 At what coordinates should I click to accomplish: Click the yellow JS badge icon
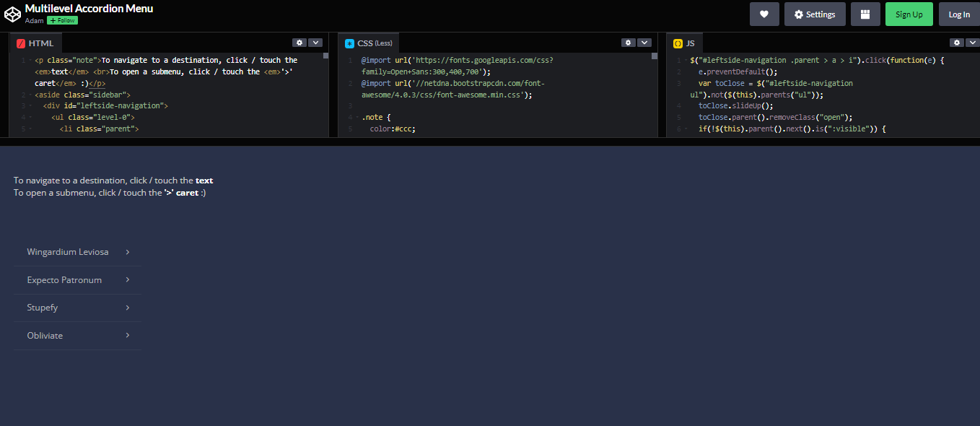[677, 43]
